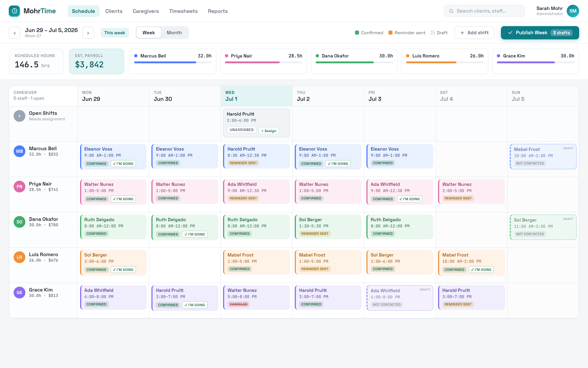This screenshot has width=588, height=368.
Task: Open the Schedule tab
Action: pyautogui.click(x=83, y=11)
